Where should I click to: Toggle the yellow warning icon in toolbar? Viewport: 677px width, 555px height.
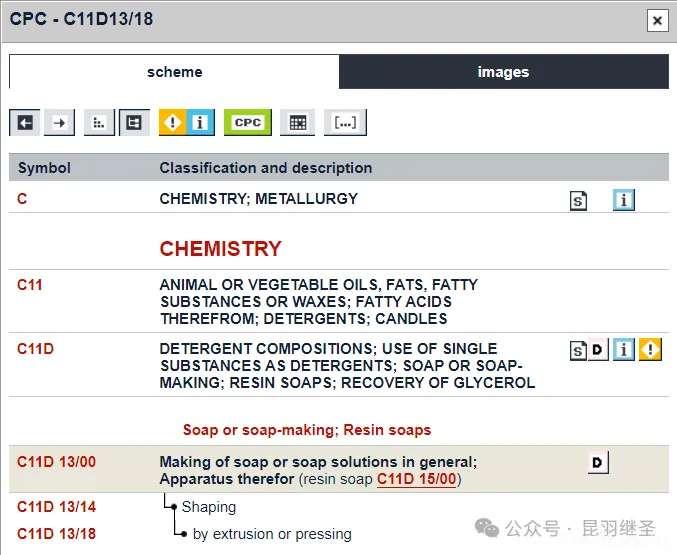172,123
